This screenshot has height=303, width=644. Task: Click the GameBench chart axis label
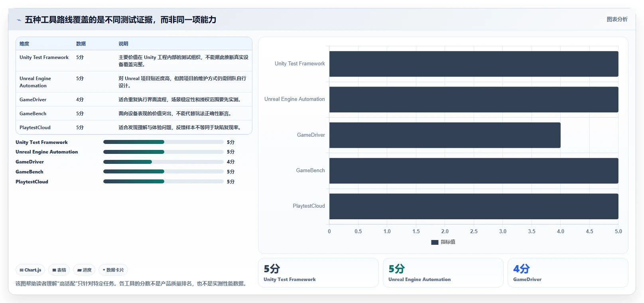(311, 171)
